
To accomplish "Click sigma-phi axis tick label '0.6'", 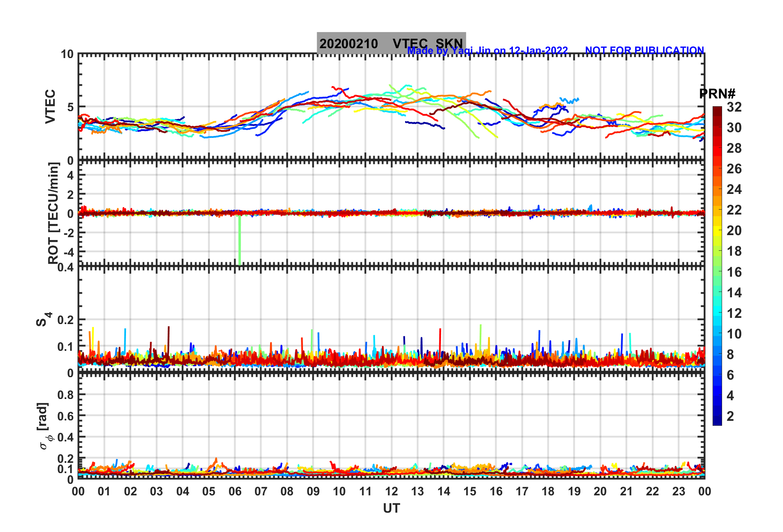I will point(65,416).
